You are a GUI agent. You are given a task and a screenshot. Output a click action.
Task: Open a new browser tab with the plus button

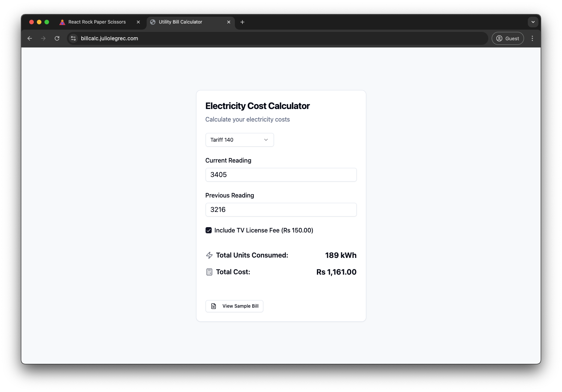click(x=242, y=22)
